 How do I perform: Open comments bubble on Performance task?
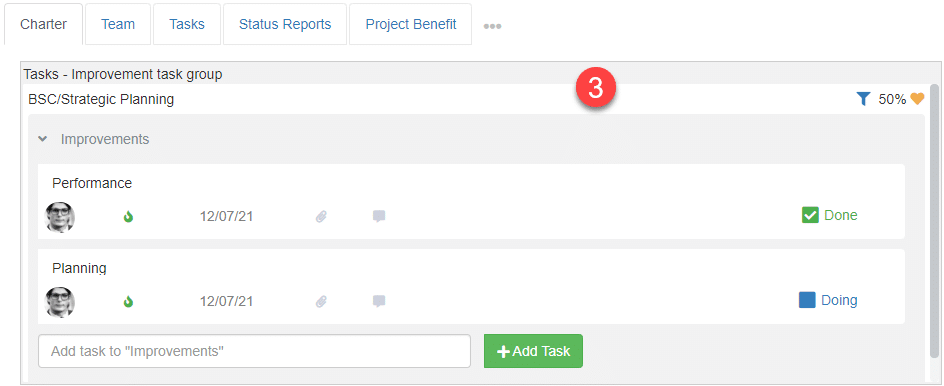click(x=379, y=216)
